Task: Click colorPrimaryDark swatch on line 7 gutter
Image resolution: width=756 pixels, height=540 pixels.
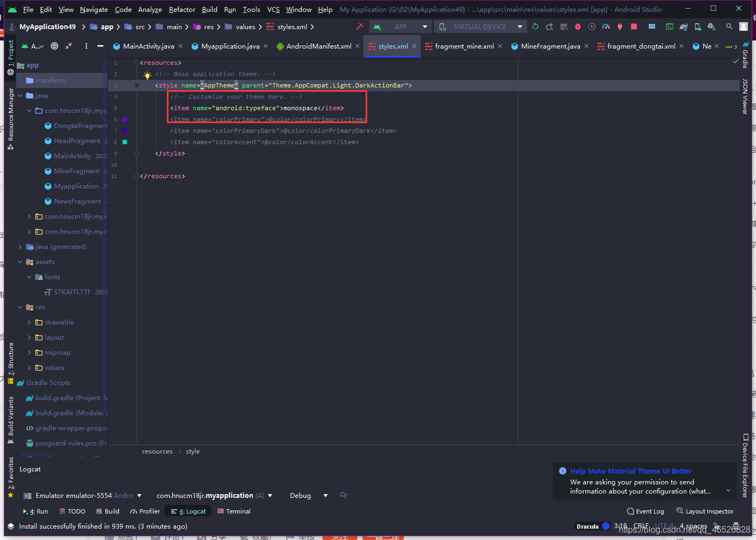Action: click(125, 131)
